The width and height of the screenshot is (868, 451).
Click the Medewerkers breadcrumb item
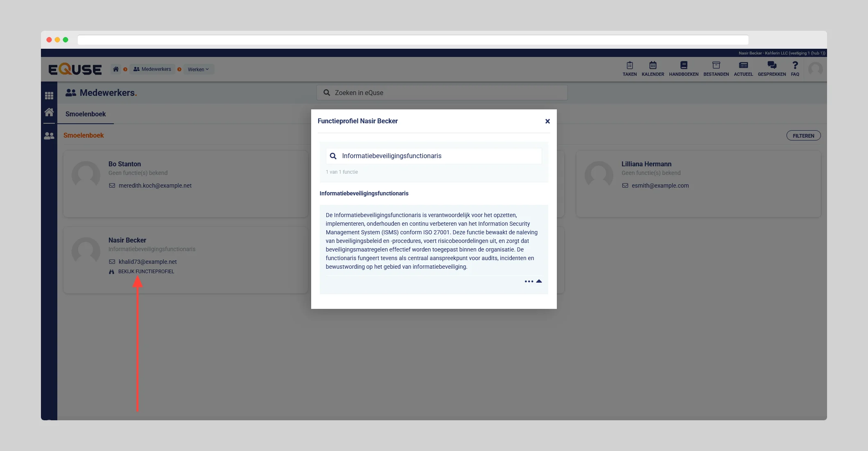coord(152,69)
